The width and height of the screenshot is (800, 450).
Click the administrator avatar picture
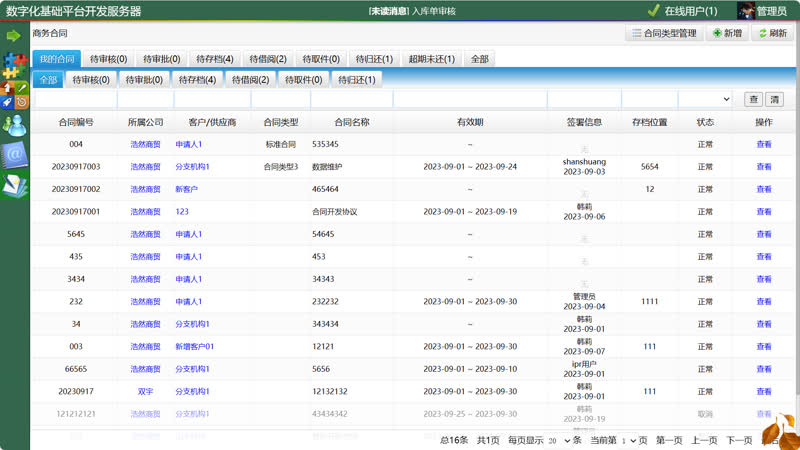click(x=745, y=11)
